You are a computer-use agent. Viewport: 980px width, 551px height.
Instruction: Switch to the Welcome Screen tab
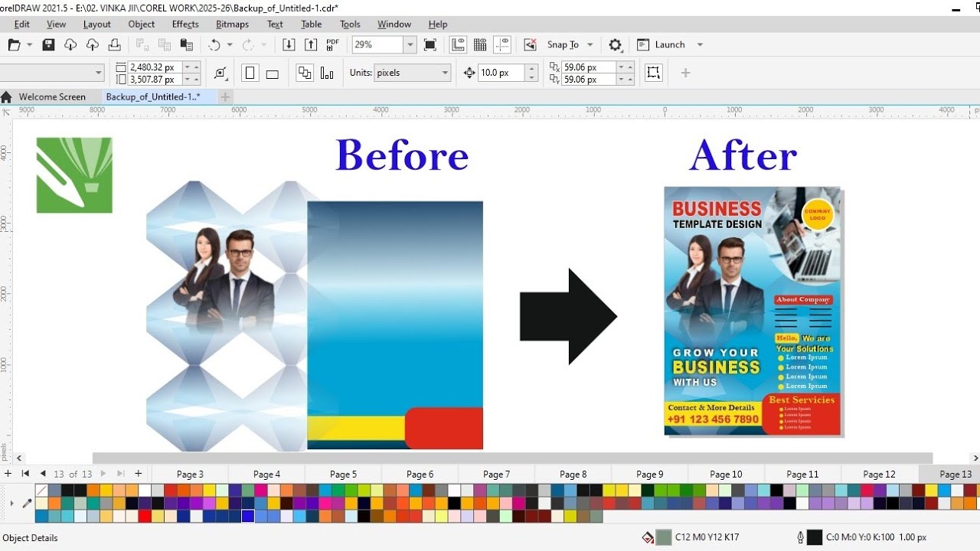click(52, 97)
